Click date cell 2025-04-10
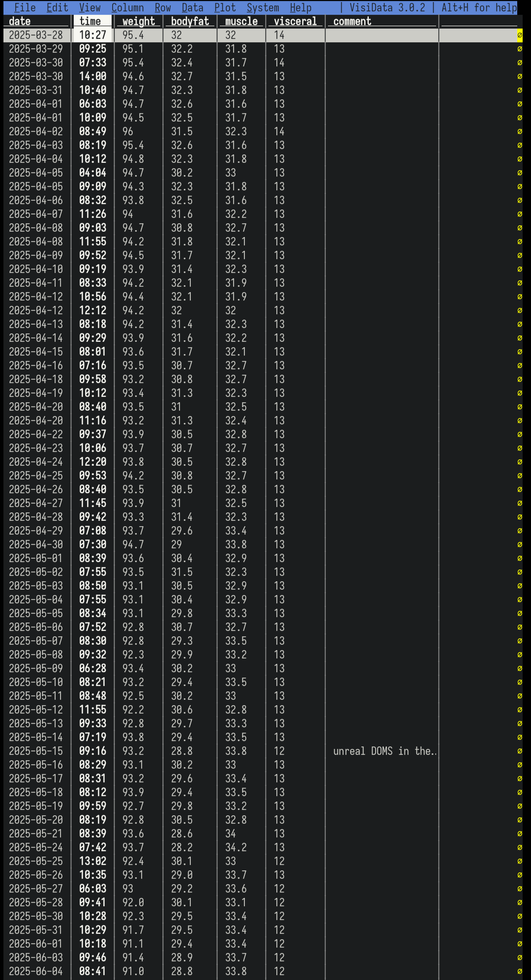Viewport: 531px width, 980px height. pos(36,269)
